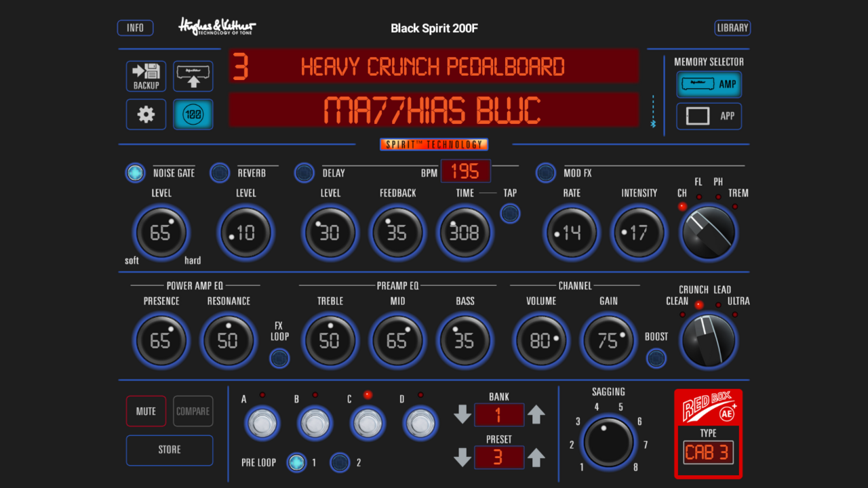Click the Delay Level knob
Image resolution: width=868 pixels, height=488 pixels.
click(330, 233)
